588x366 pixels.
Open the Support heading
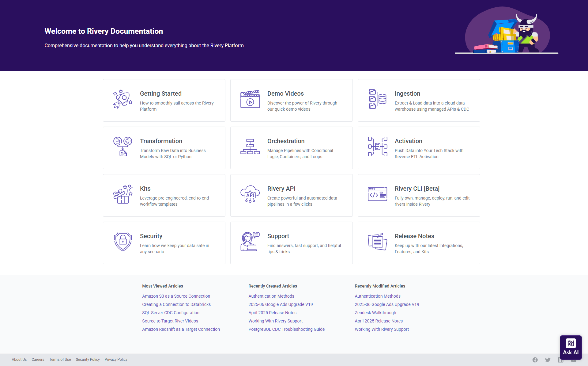point(278,236)
